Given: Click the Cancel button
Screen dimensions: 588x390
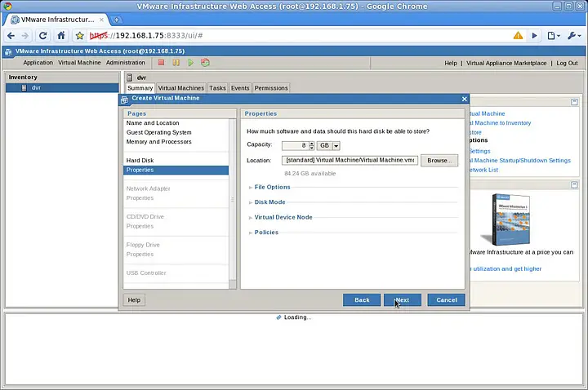Looking at the screenshot, I should pyautogui.click(x=446, y=300).
